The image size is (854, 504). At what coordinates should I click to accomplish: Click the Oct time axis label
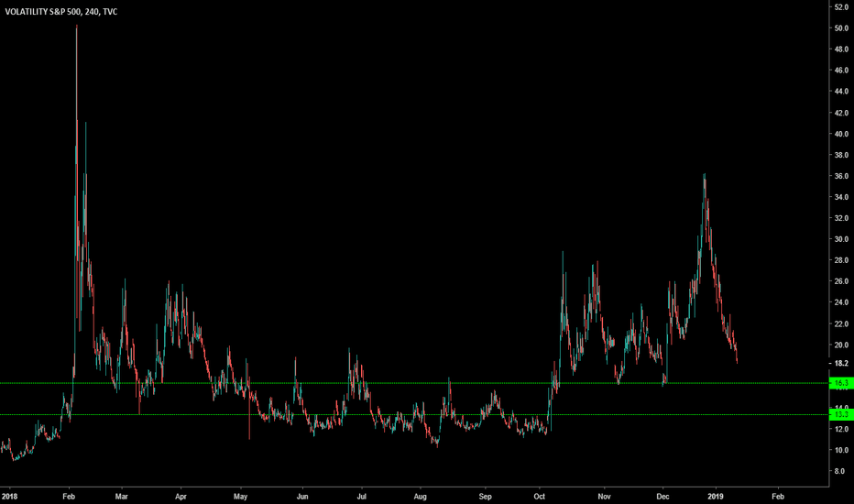[x=539, y=497]
